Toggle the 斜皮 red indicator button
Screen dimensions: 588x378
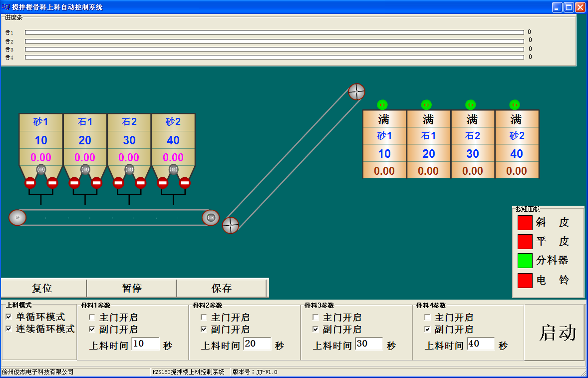pos(525,222)
